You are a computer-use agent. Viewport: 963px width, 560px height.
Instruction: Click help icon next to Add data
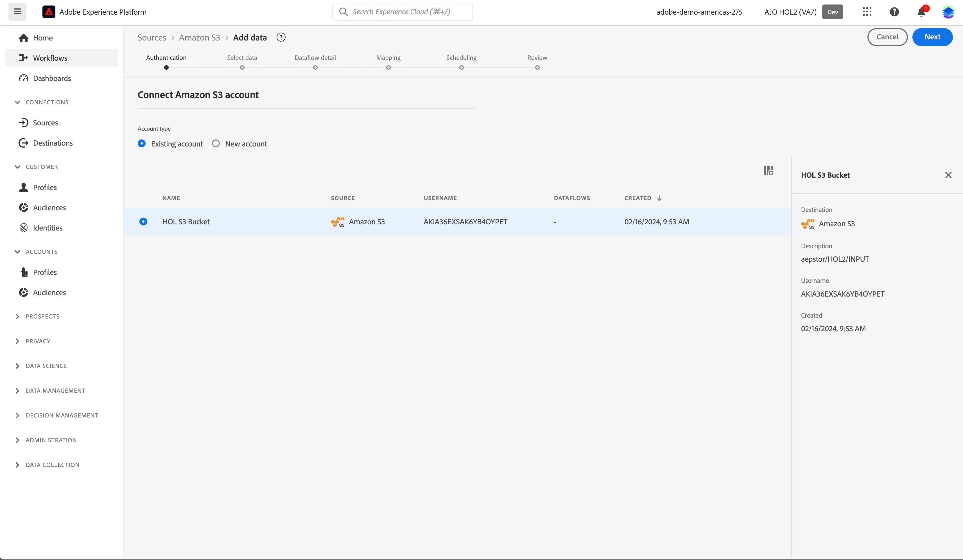click(x=281, y=37)
